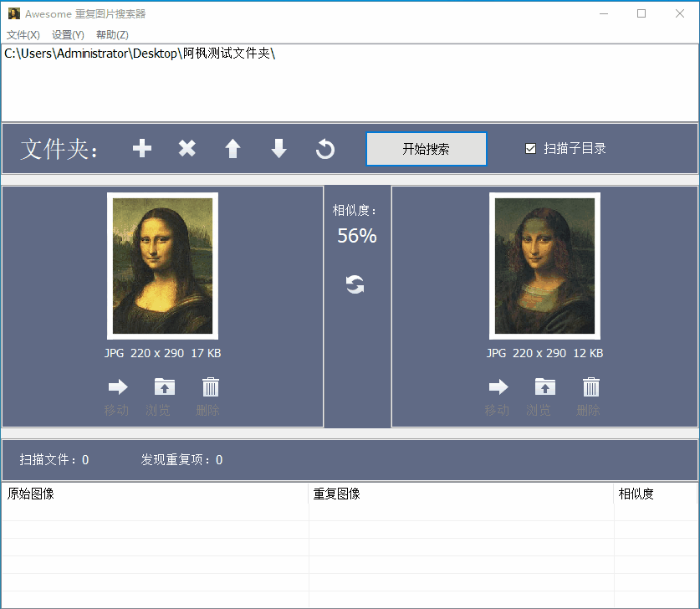This screenshot has height=609, width=700.
Task: Click the app icon in the title bar
Action: click(14, 13)
